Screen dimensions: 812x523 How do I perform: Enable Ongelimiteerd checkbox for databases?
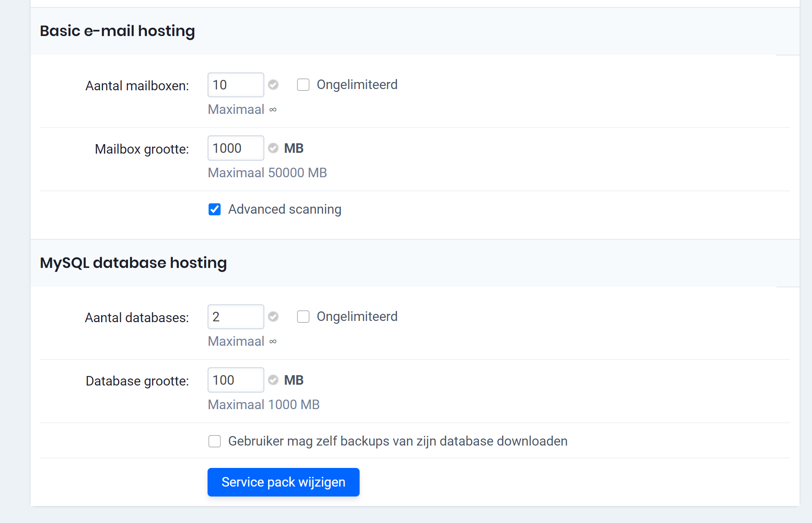[304, 316]
